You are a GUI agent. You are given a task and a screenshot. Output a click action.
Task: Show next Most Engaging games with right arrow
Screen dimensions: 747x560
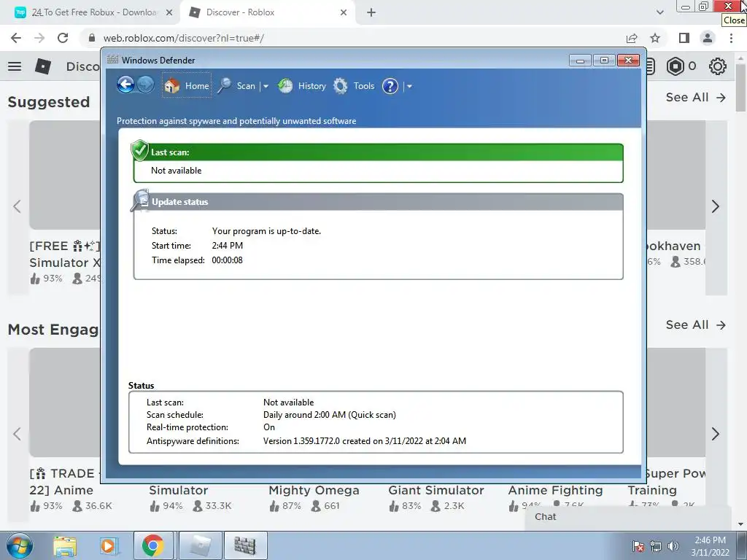pyautogui.click(x=716, y=434)
